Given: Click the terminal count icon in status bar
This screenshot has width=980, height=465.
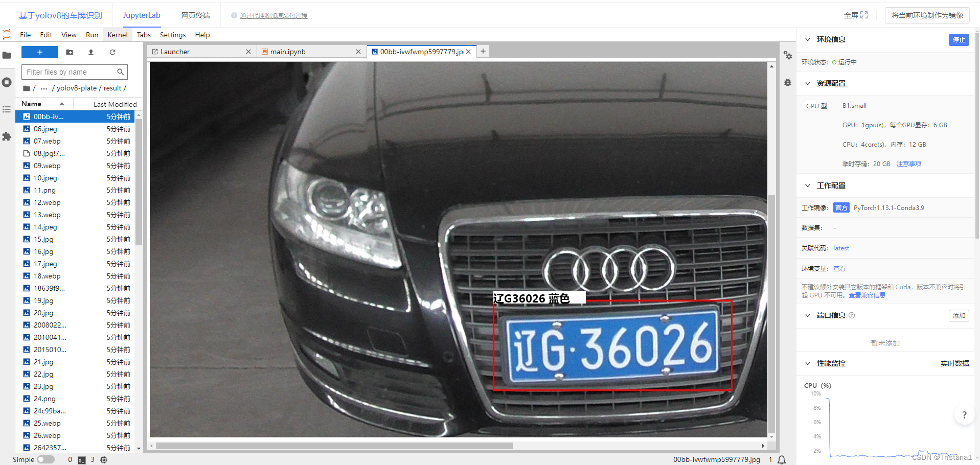Looking at the screenshot, I should pos(82,460).
